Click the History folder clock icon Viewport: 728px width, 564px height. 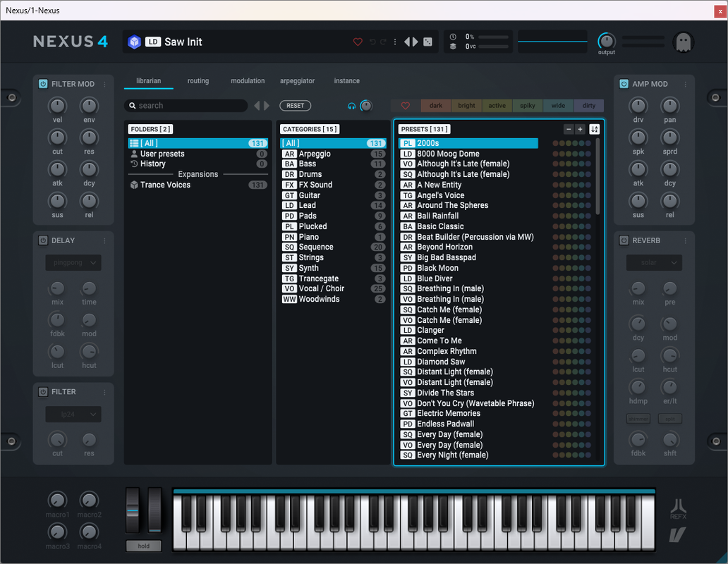tap(134, 164)
